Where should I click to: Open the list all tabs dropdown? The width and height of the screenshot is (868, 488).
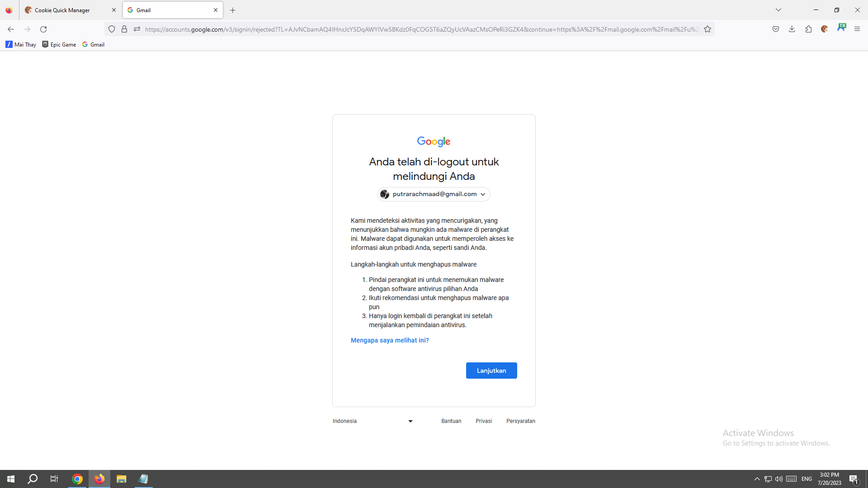click(x=778, y=10)
